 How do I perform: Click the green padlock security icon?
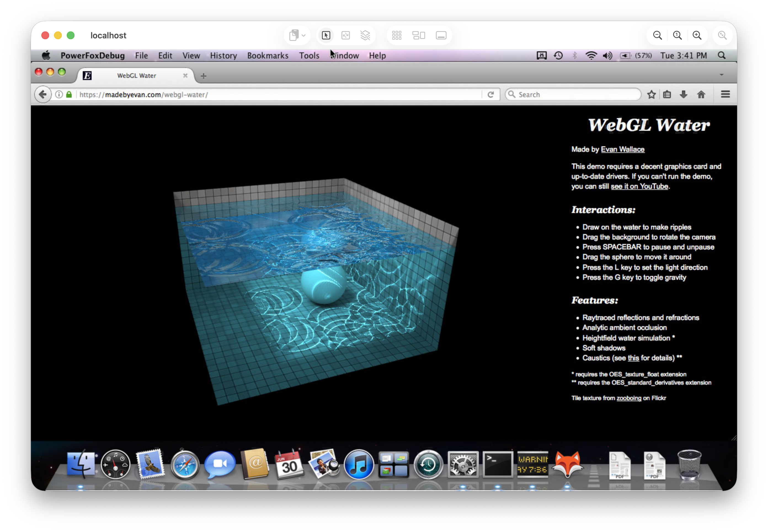coord(69,95)
